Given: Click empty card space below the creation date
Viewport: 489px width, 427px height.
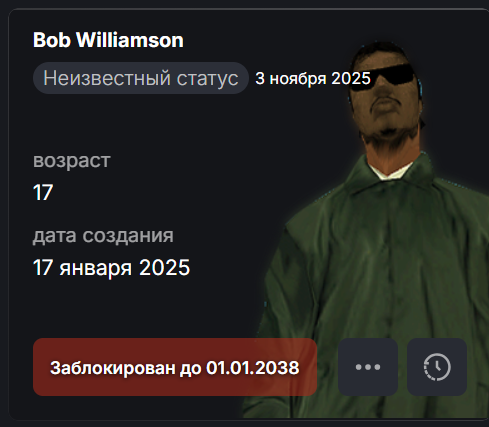Looking at the screenshot, I should pyautogui.click(x=133, y=307).
